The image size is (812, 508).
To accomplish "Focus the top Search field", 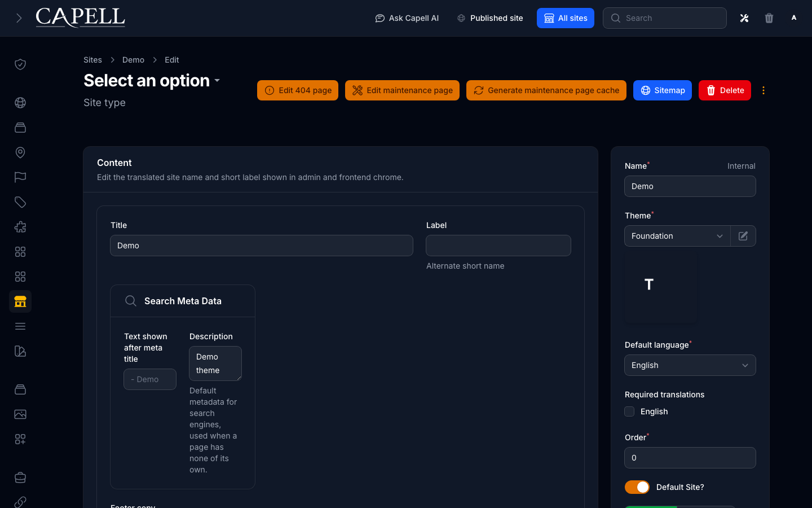I will pos(665,18).
